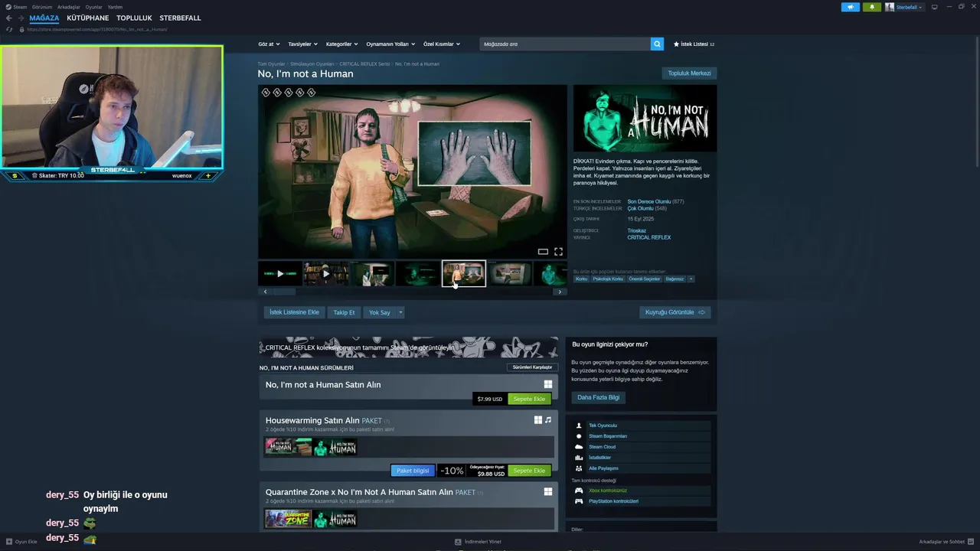Switch the screenshot viewer to fullscreen
The width and height of the screenshot is (980, 551).
click(x=558, y=252)
